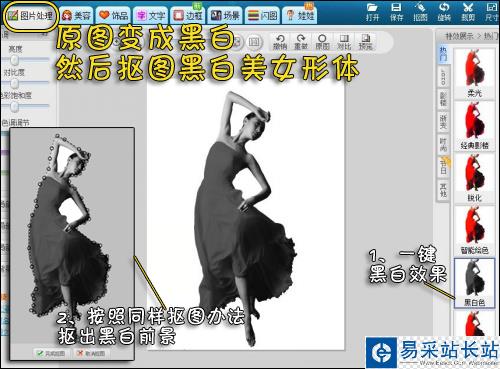The image size is (500, 369).
Task: Apply the 柔光 effect thumbnail
Action: pos(474,73)
